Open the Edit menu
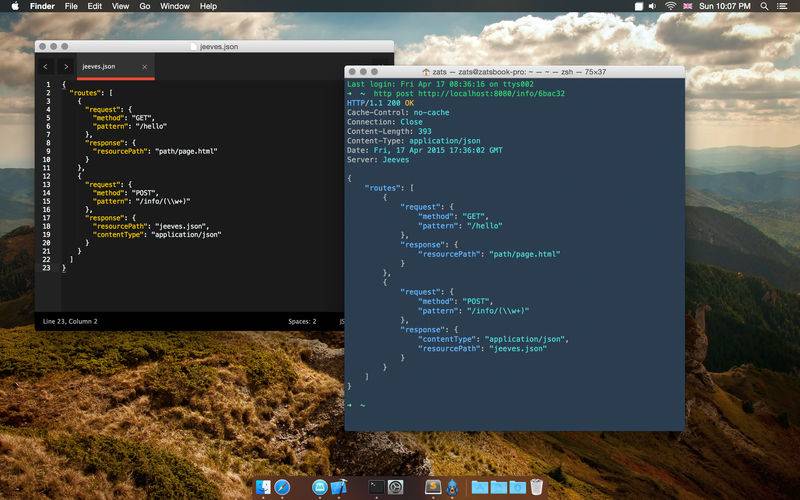This screenshot has width=800, height=500. [94, 6]
